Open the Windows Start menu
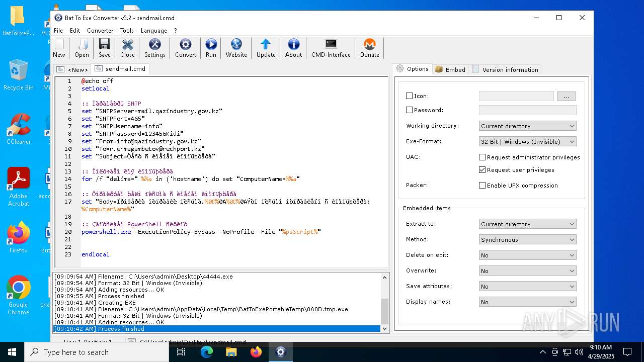The height and width of the screenshot is (362, 644). (12, 352)
